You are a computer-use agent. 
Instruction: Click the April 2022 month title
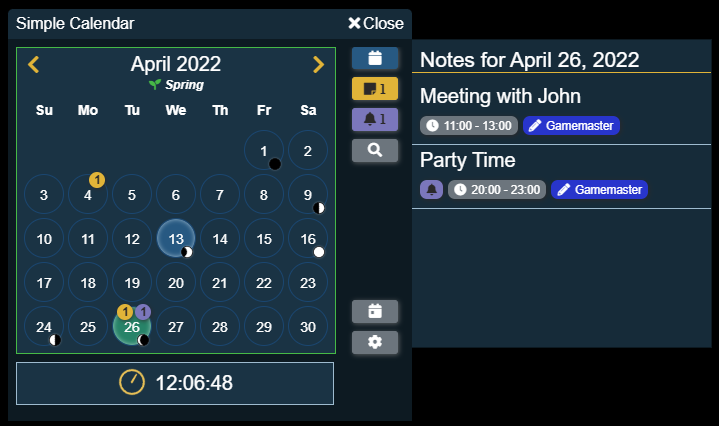[175, 65]
